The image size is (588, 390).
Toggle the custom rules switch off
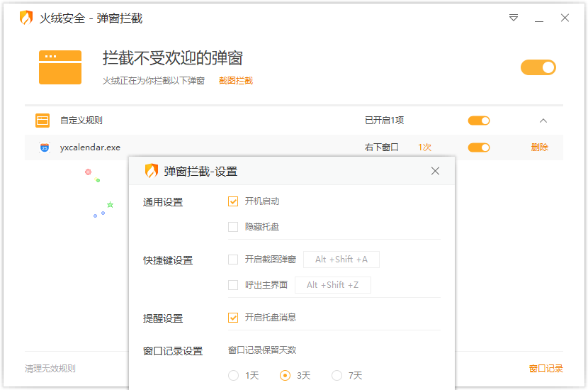coord(479,121)
